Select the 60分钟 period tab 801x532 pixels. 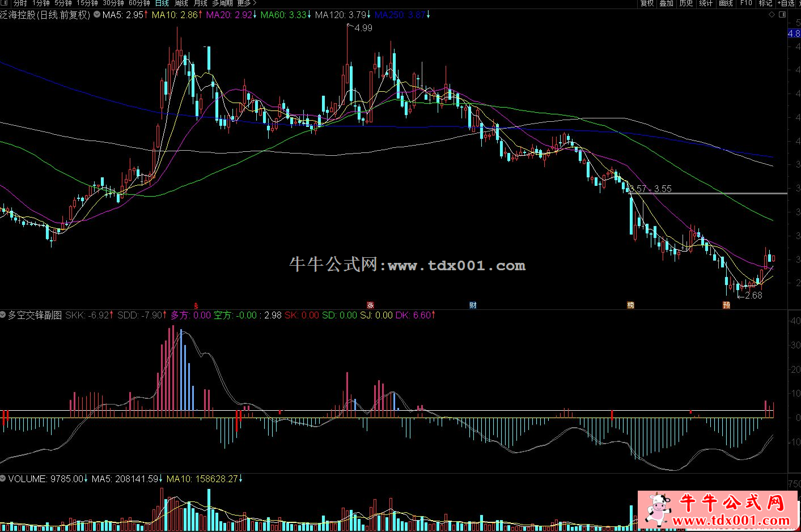tap(139, 3)
